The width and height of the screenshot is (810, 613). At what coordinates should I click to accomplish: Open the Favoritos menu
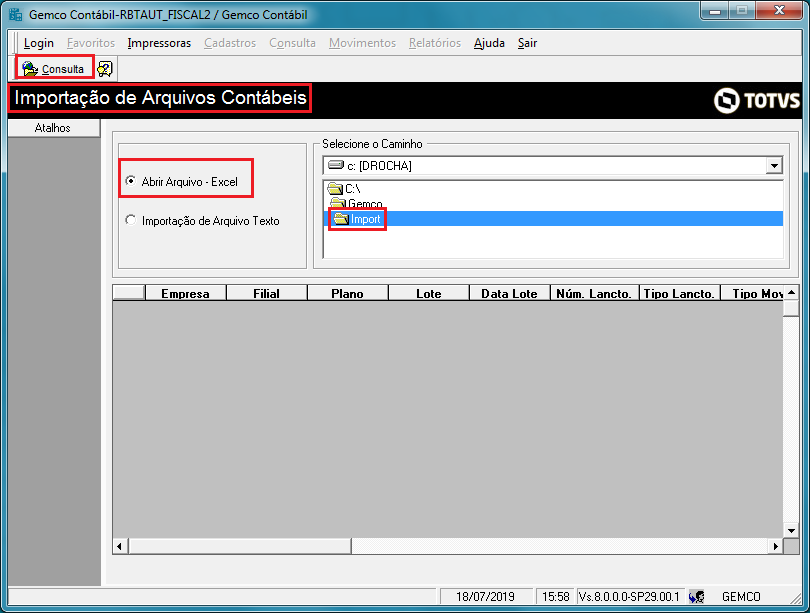91,43
